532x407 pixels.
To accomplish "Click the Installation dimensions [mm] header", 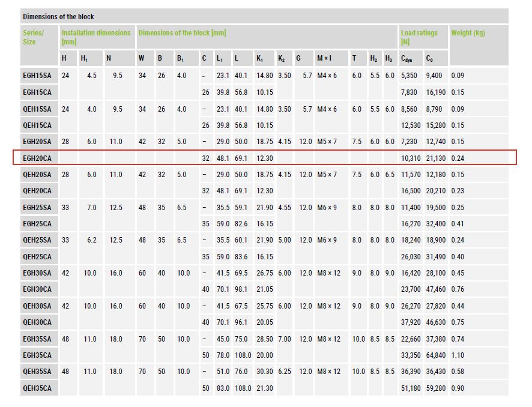I will pyautogui.click(x=96, y=37).
